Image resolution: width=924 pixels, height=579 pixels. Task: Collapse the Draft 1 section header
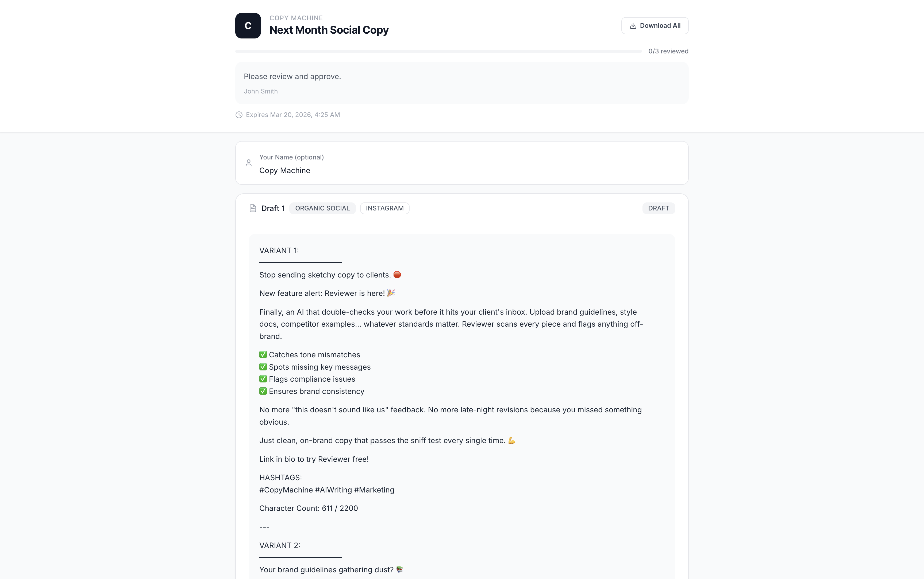pos(273,208)
